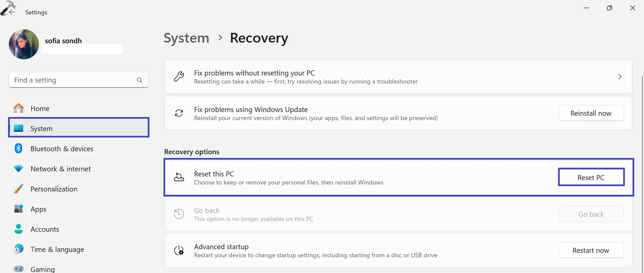Click the Bluetooth icon in sidebar
644x273 pixels.
coord(18,149)
